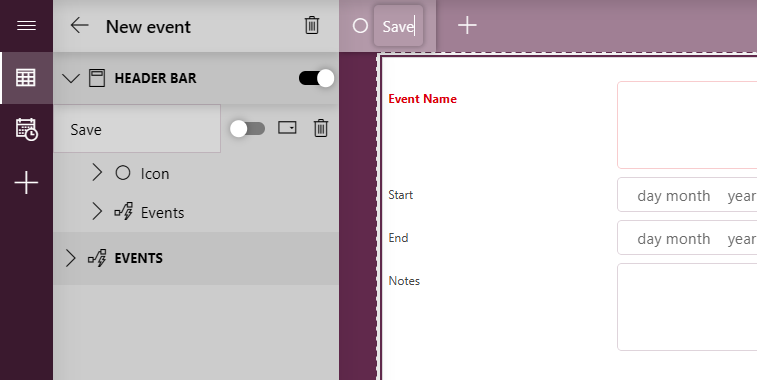Open the hamburger menu
This screenshot has height=380, width=757.
tap(26, 25)
